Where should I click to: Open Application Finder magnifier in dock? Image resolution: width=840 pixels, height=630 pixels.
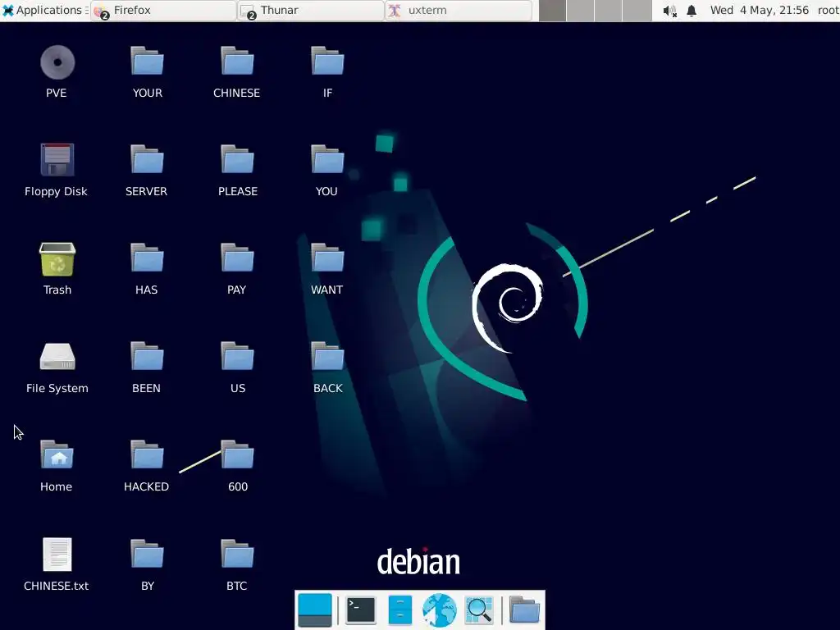479,610
